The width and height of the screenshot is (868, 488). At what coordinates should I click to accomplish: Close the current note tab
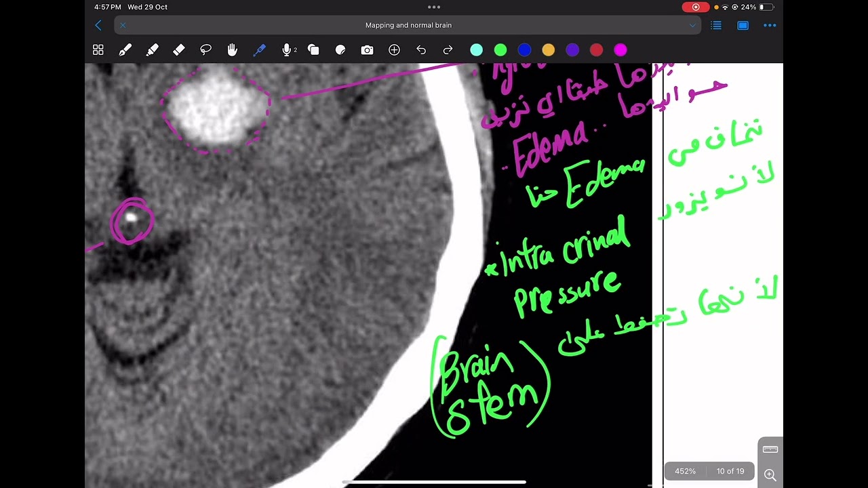[x=123, y=25]
